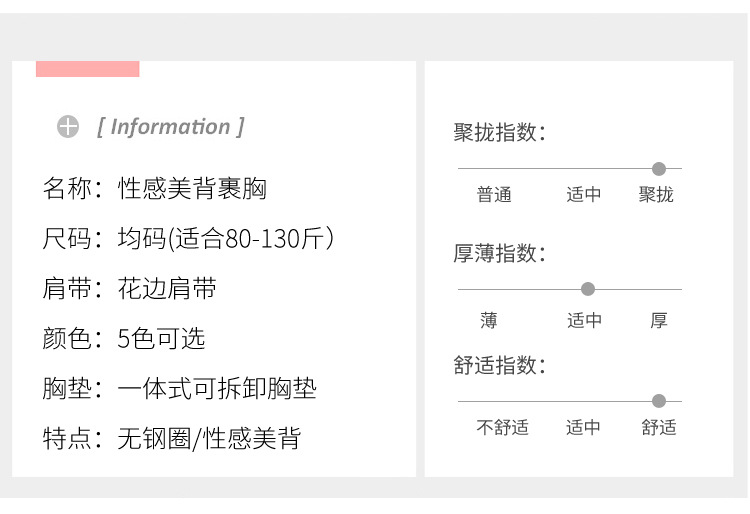Click the pink bar at top left
Screen dimensions: 750x514
87,69
